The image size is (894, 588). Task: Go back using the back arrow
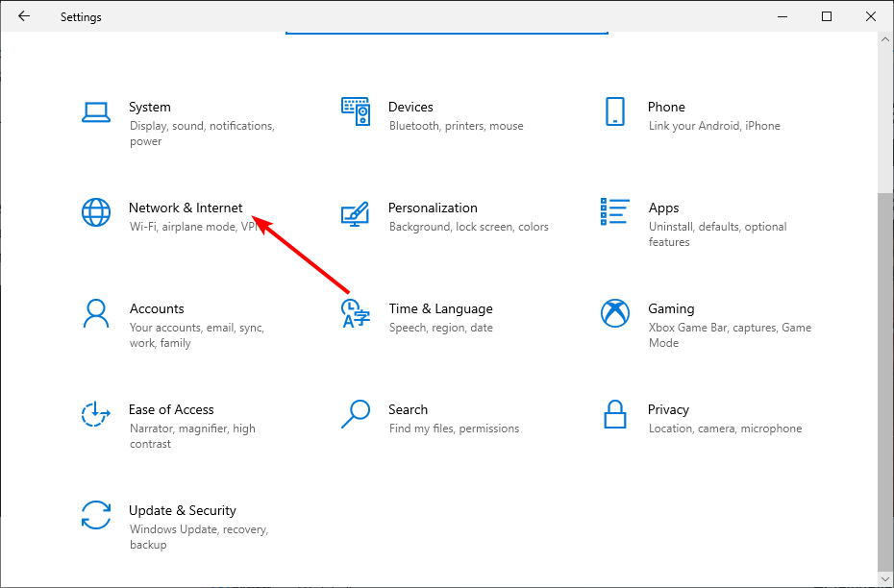(x=24, y=16)
